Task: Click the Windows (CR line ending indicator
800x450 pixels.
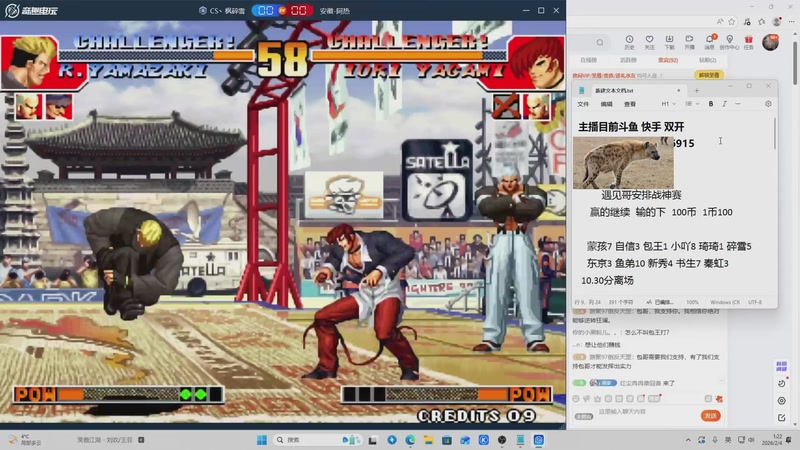Action: pyautogui.click(x=724, y=302)
